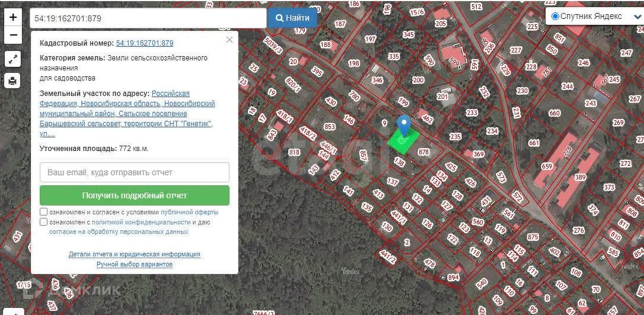
Task: Open публичной оферты link
Action: [189, 213]
